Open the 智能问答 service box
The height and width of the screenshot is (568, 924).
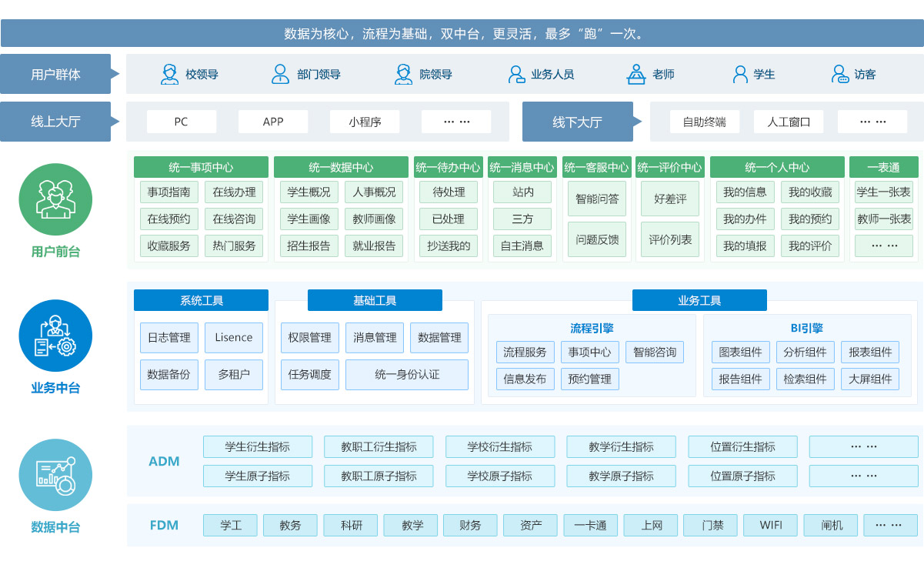pos(597,199)
